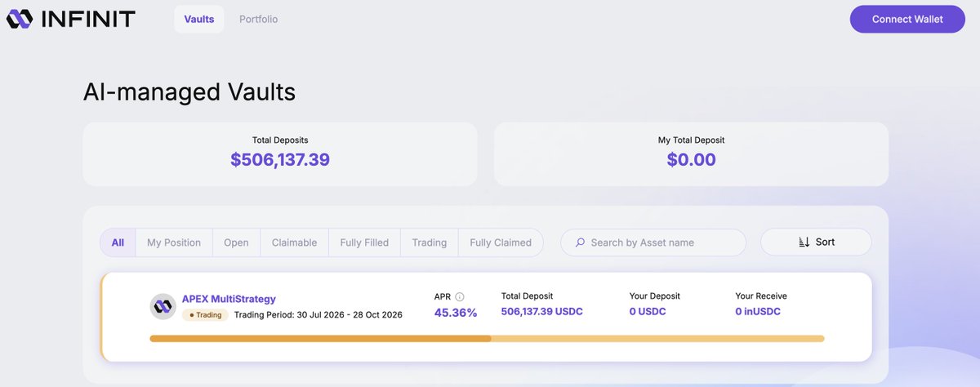This screenshot has width=980, height=387.
Task: Filter by Trading status
Action: tap(429, 242)
